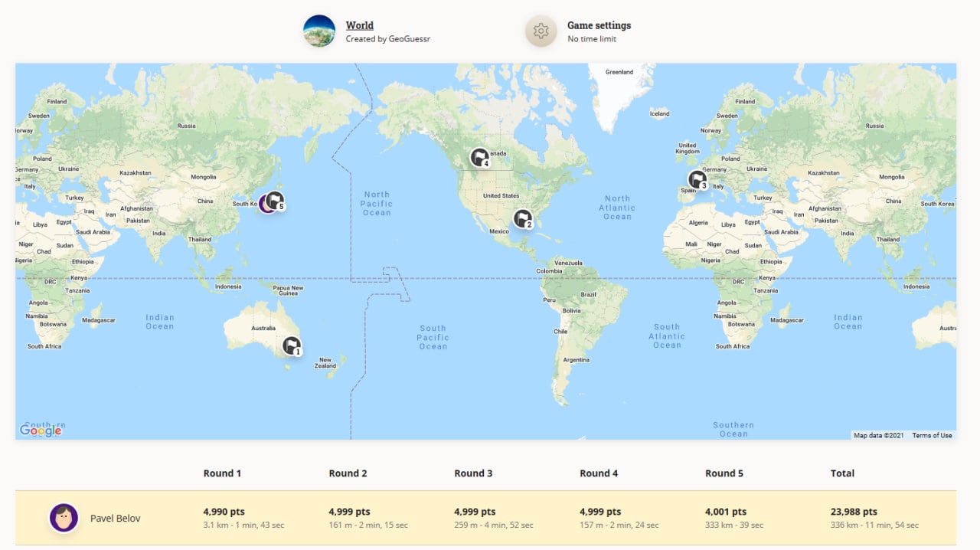Image resolution: width=980 pixels, height=550 pixels.
Task: Click the United States label on the map
Action: click(x=501, y=196)
